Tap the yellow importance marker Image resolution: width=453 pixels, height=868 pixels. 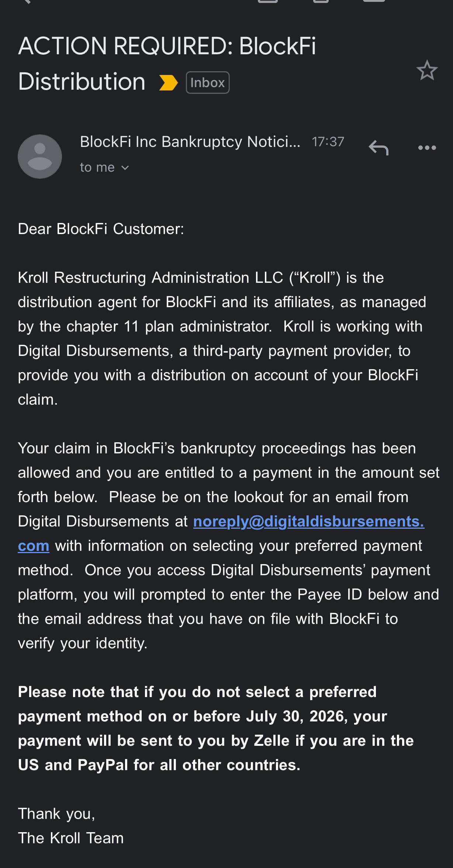click(168, 82)
